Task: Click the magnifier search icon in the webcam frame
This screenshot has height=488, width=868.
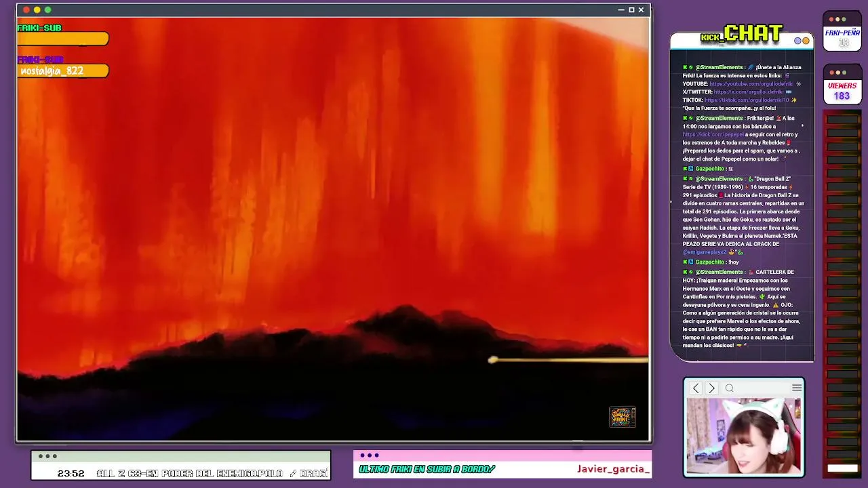Action: (x=730, y=388)
